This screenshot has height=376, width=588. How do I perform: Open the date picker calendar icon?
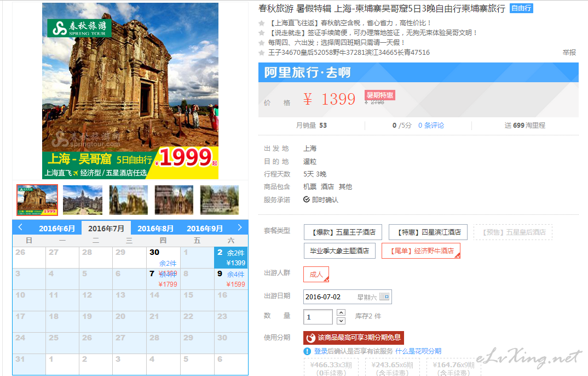[x=384, y=297]
